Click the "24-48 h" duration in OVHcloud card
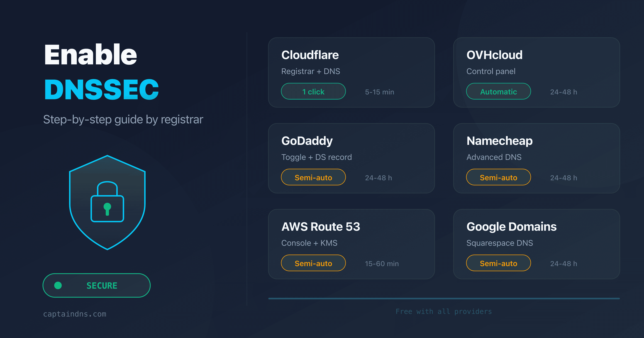The image size is (644, 338). 563,92
